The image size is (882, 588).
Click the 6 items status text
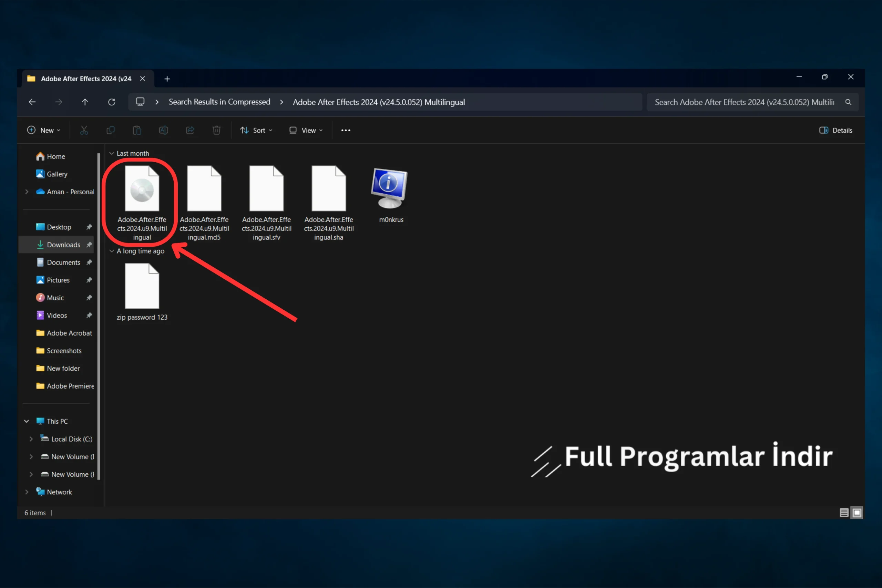point(35,512)
